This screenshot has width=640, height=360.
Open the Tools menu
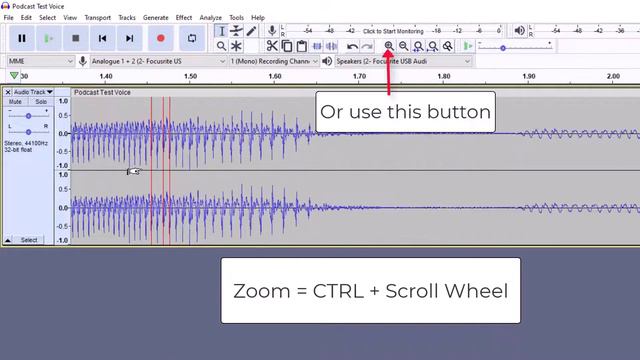click(236, 18)
